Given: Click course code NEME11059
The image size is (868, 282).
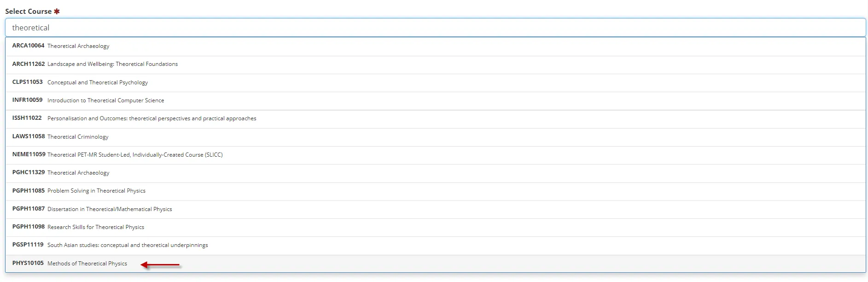Looking at the screenshot, I should tap(29, 154).
